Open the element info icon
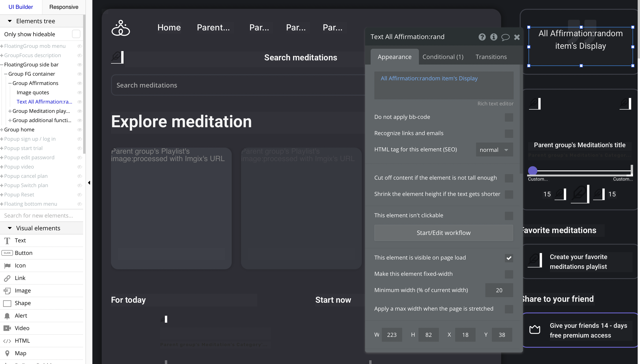 click(493, 37)
